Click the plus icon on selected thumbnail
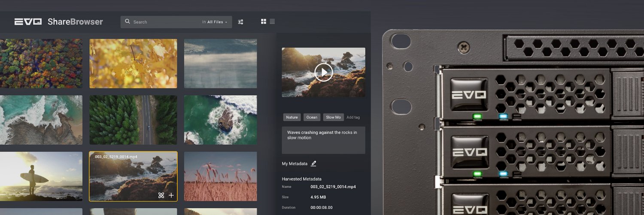Viewport: 644px width, 215px height. click(171, 195)
